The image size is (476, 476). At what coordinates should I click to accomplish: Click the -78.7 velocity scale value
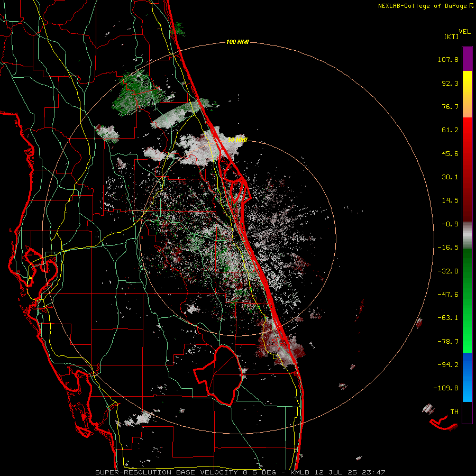448,342
